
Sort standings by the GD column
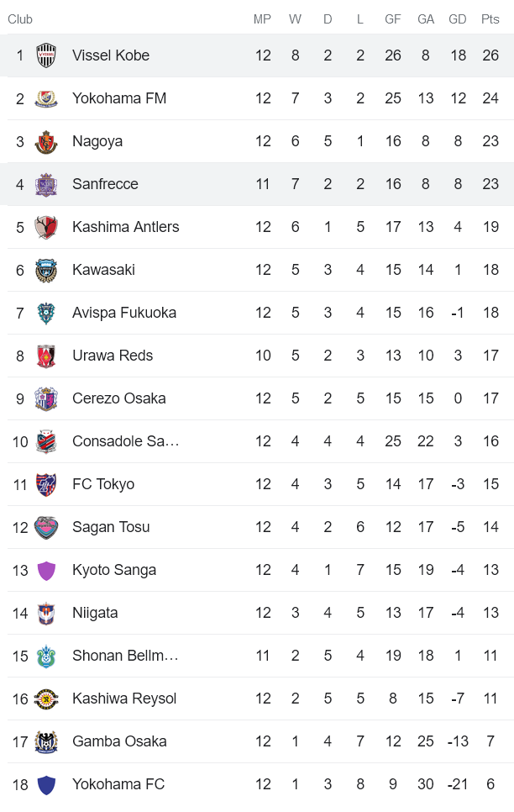[x=459, y=19]
